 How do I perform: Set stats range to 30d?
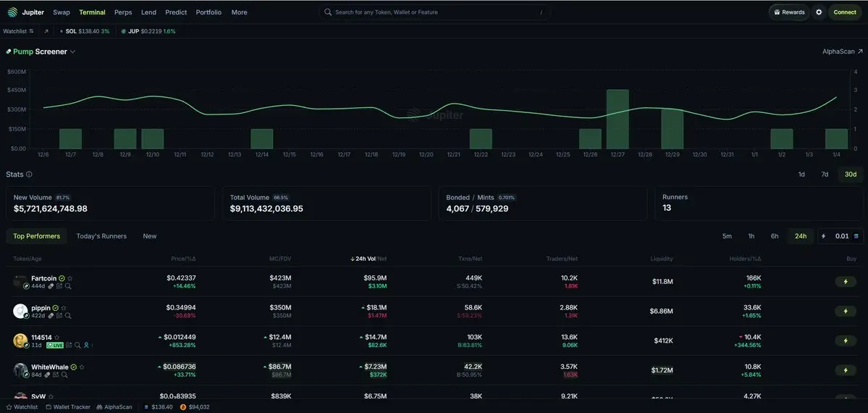click(851, 174)
